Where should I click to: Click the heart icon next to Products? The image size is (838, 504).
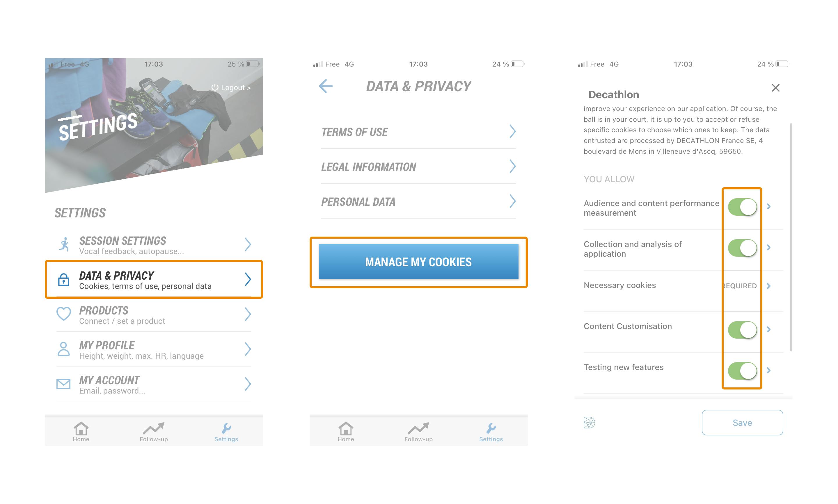[63, 314]
